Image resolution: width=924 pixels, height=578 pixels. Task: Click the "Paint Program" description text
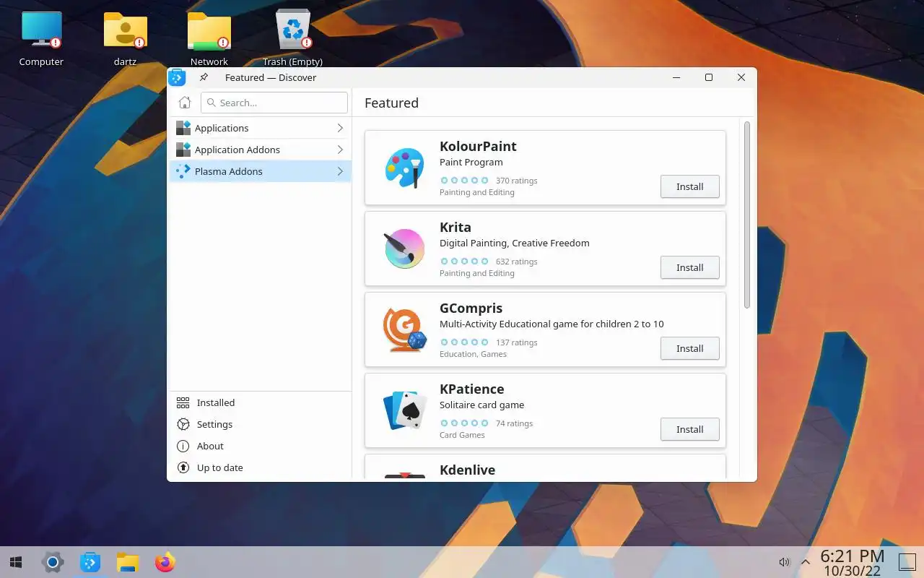coord(471,163)
